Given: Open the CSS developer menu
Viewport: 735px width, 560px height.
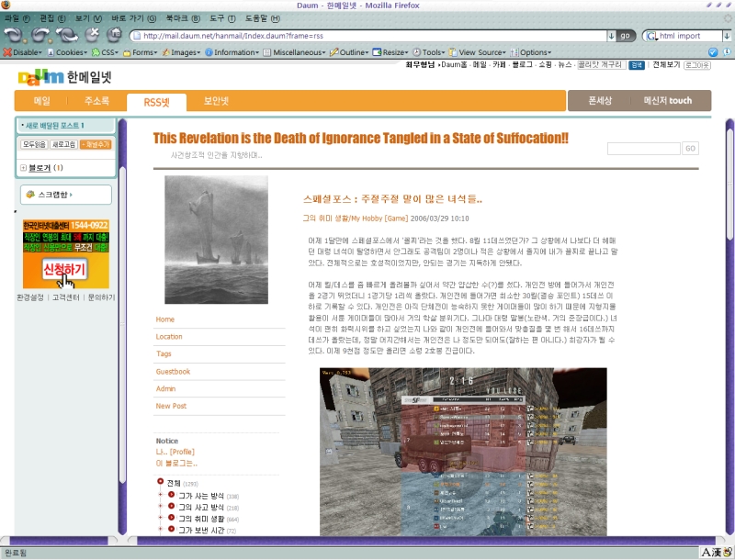Looking at the screenshot, I should pyautogui.click(x=105, y=52).
